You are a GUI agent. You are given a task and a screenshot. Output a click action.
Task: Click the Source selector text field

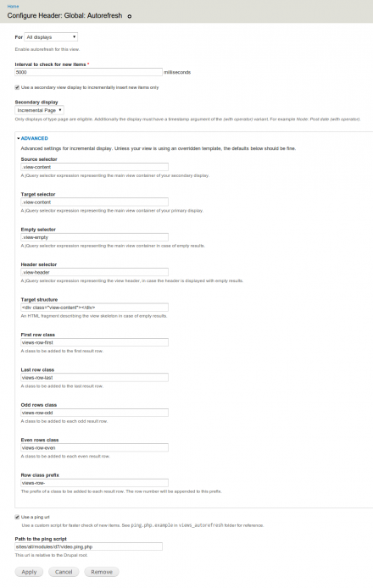pyautogui.click(x=95, y=167)
